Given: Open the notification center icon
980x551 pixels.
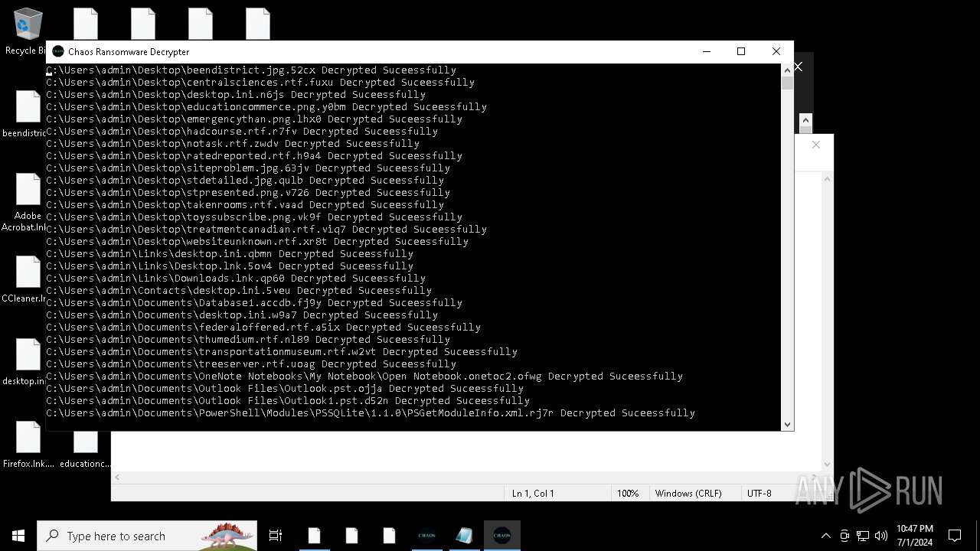Looking at the screenshot, I should (x=955, y=536).
